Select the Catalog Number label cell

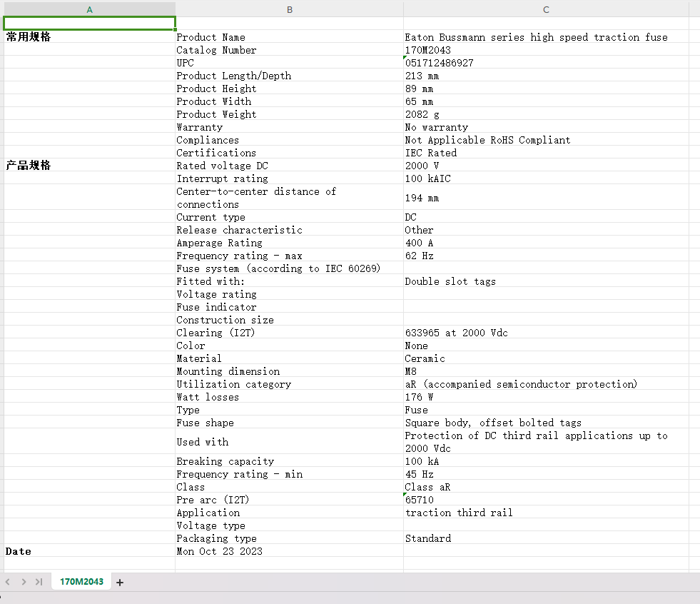click(289, 49)
